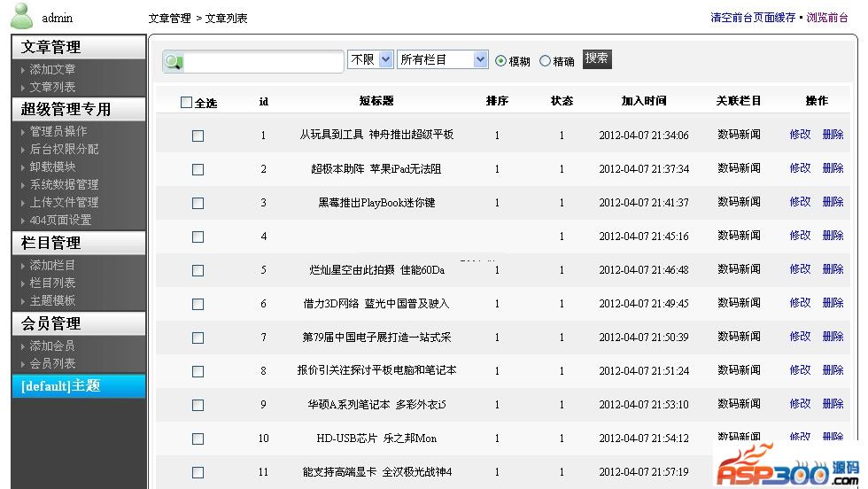Check the box for article id 3
The height and width of the screenshot is (489, 868).
(x=198, y=203)
